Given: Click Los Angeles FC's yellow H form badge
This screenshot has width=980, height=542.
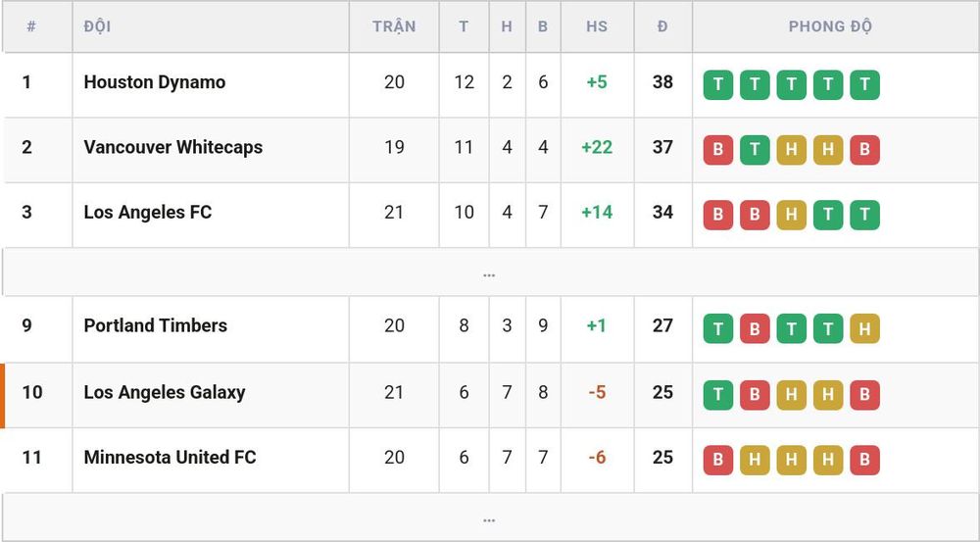Looking at the screenshot, I should [x=791, y=215].
